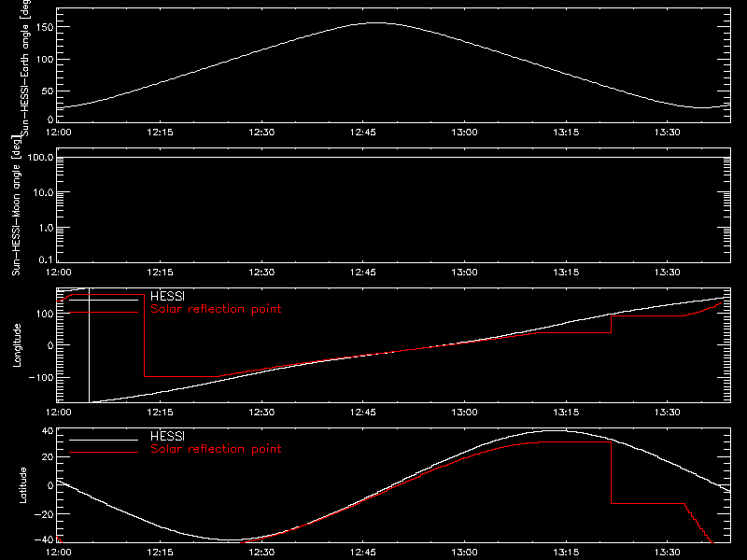Click red legend line in Longitude plot

point(104,313)
